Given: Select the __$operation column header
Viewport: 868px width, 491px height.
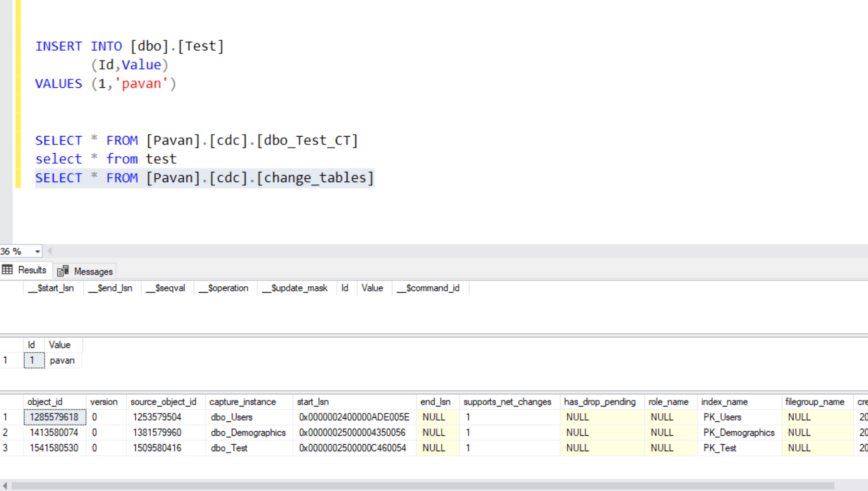Looking at the screenshot, I should tap(224, 287).
